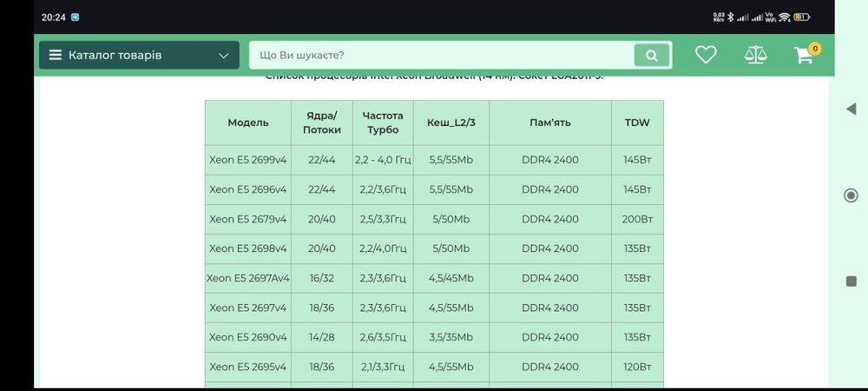868x391 pixels.
Task: Click the magnifier search button
Action: (652, 56)
